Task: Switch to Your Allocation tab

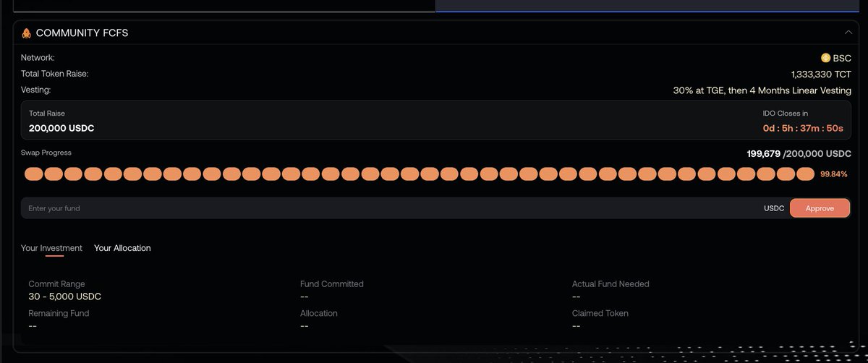Action: coord(122,248)
